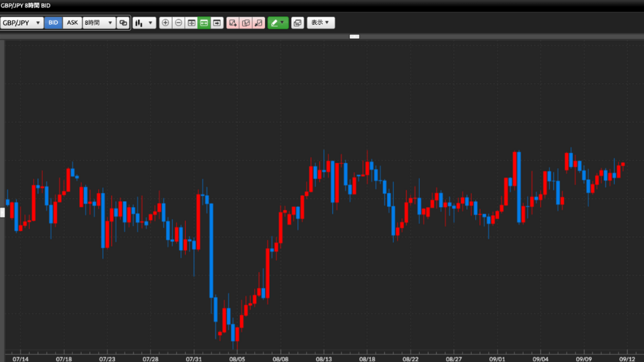Click the second pink order tool icon
The height and width of the screenshot is (362, 644).
click(246, 23)
